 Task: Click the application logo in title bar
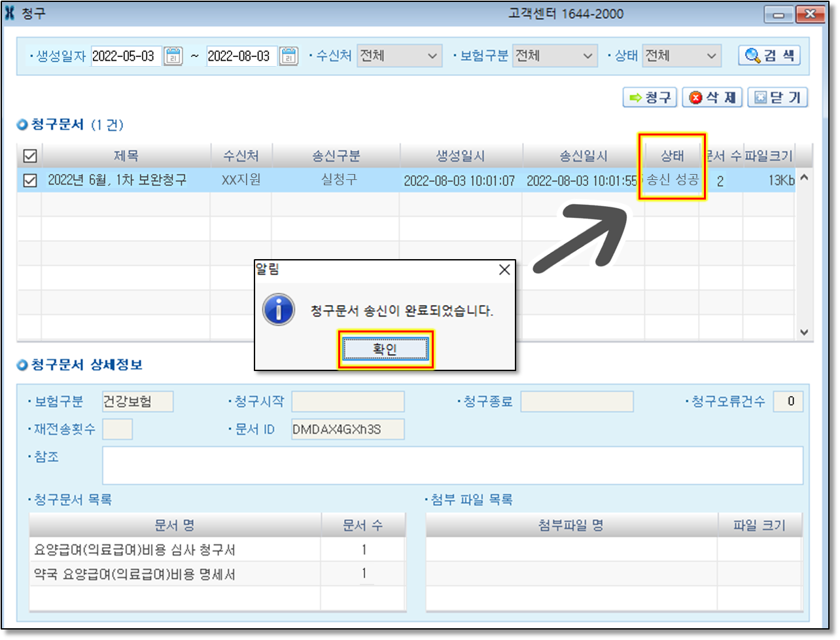(x=9, y=14)
